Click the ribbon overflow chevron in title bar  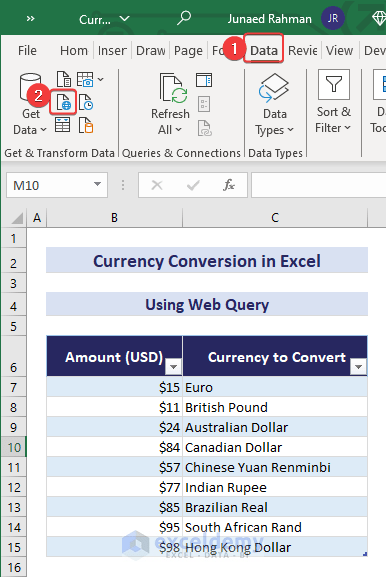coord(31,18)
